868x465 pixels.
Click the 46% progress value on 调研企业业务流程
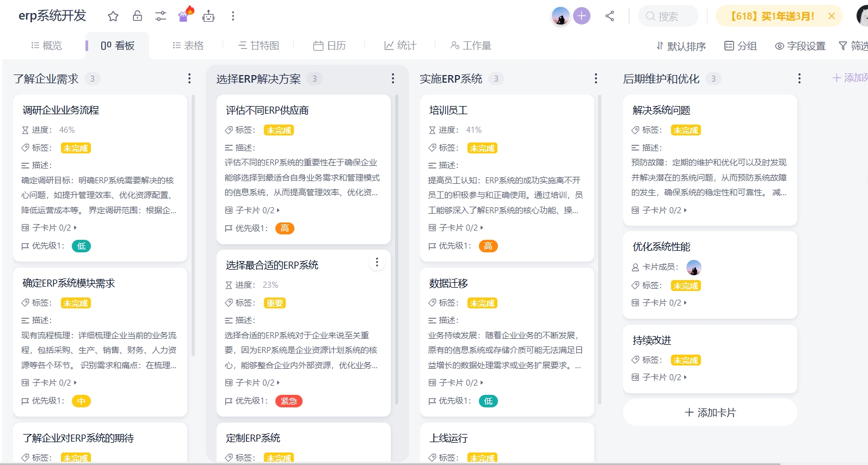(x=67, y=130)
